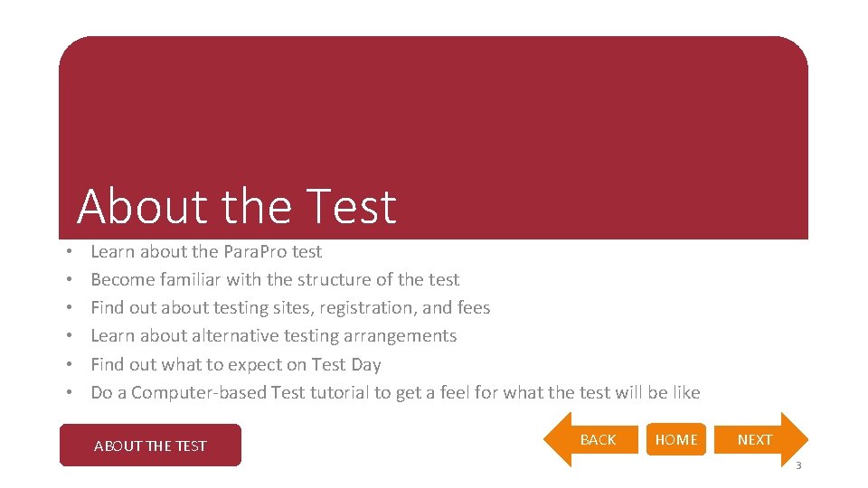
Task: Select the testing sites, registration, and fees line
Action: (290, 307)
